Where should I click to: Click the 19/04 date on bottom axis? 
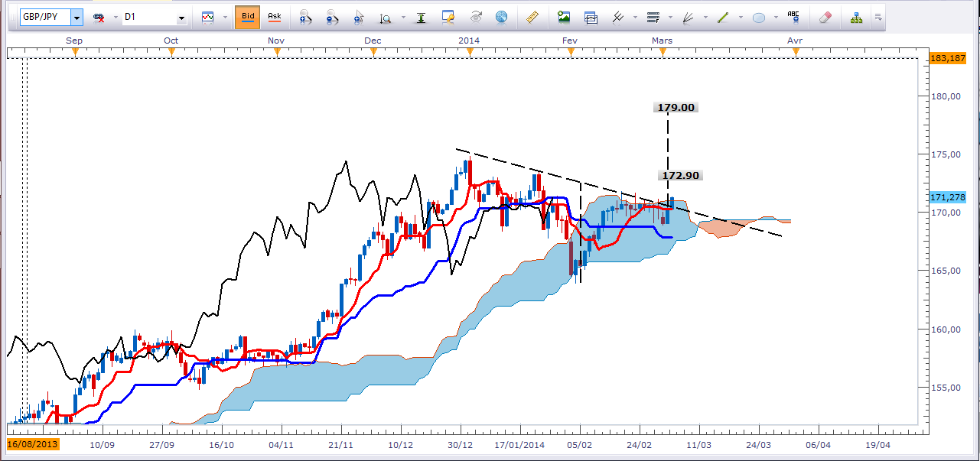[x=877, y=443]
